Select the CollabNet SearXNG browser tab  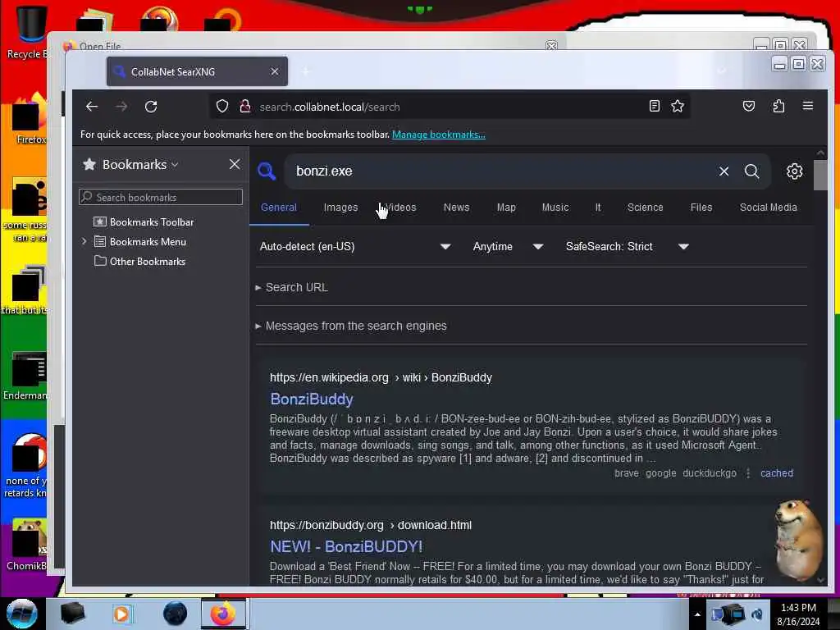(x=197, y=71)
